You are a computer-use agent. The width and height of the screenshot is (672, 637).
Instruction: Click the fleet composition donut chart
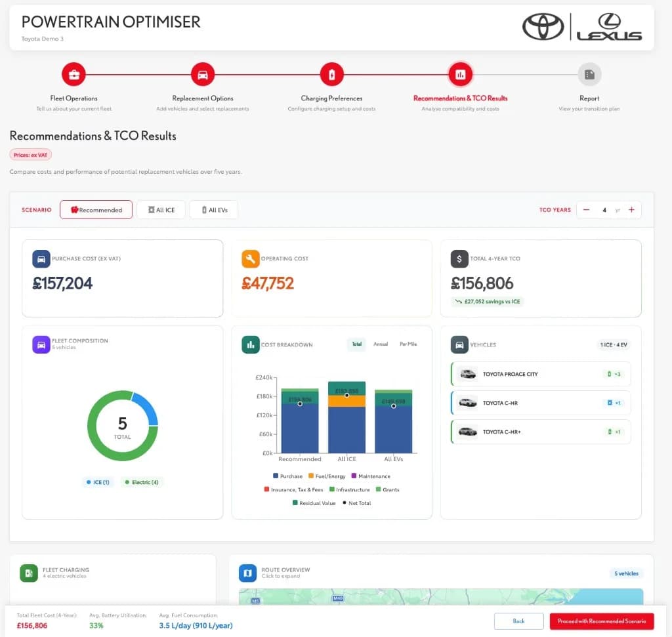(x=123, y=425)
